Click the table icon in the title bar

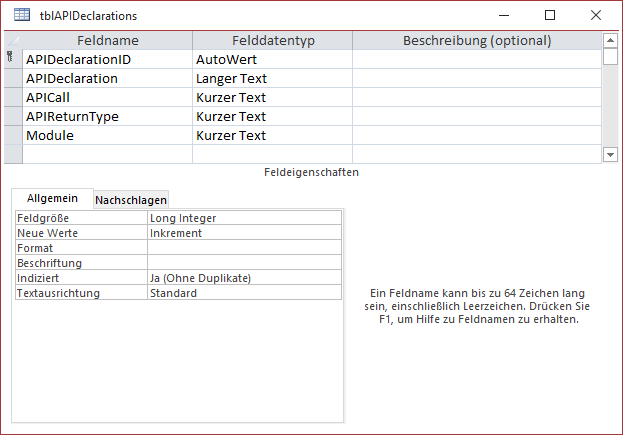pos(22,15)
